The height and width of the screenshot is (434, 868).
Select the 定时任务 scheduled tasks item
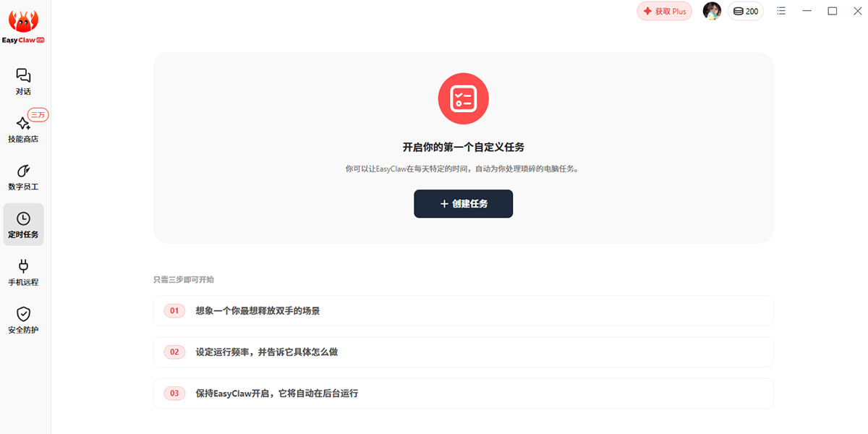[23, 225]
